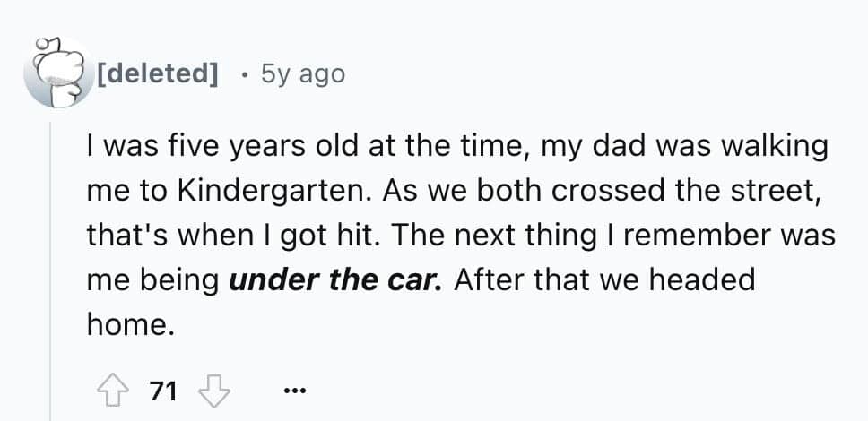Click the final word "home."

click(x=128, y=326)
